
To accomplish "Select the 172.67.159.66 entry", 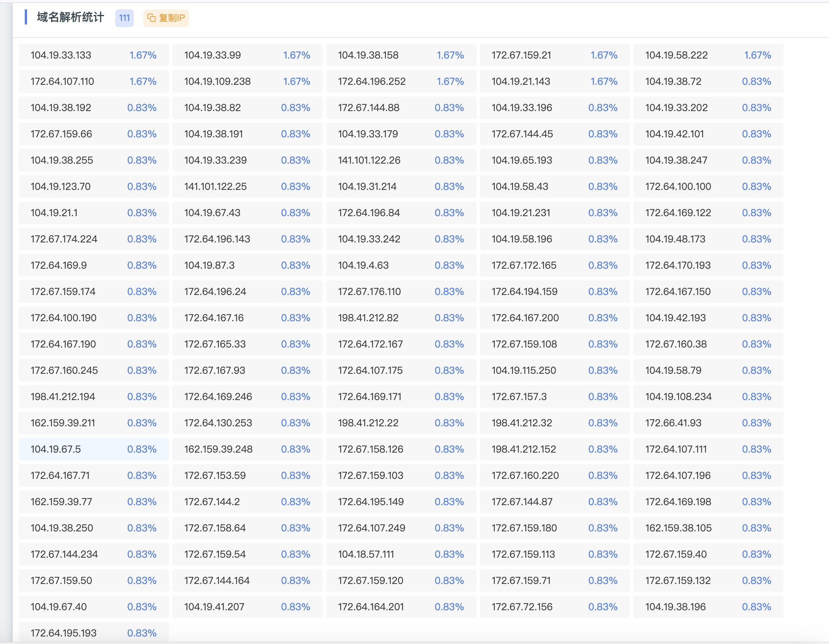I will pyautogui.click(x=94, y=134).
